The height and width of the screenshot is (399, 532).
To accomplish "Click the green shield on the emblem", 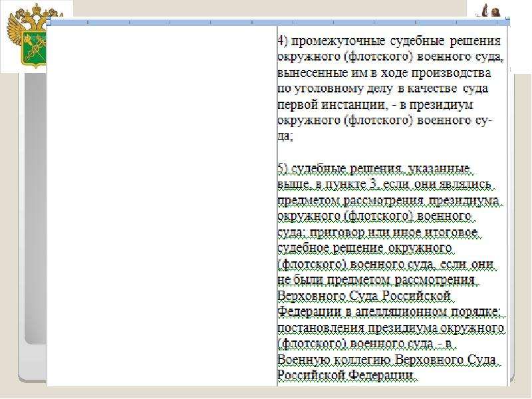I will (x=34, y=51).
